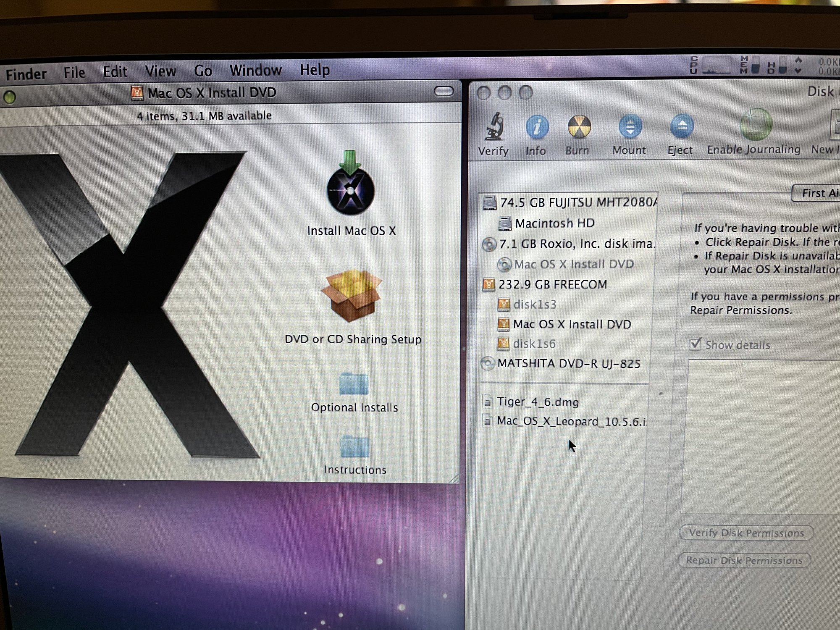Click the Repair Disk Permissions button

(744, 560)
